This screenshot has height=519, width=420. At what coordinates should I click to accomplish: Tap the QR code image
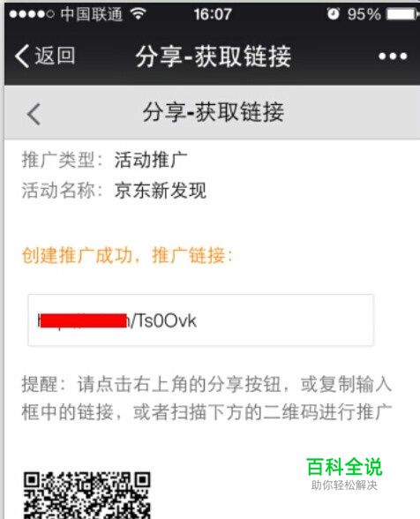87,495
